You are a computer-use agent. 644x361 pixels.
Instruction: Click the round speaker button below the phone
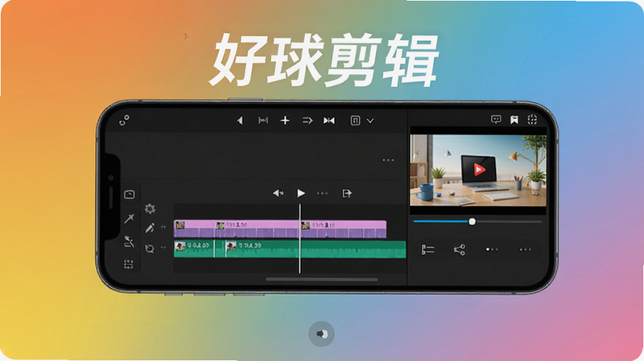[321, 334]
